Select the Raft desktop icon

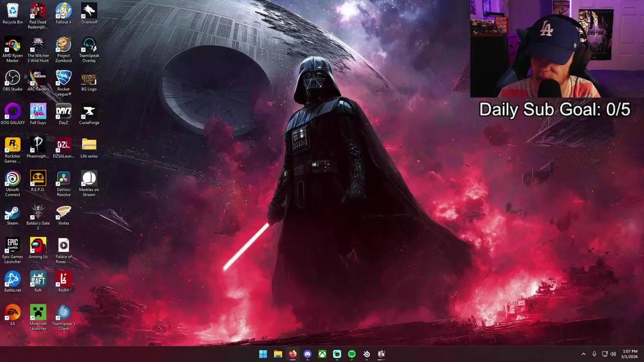pos(38,282)
